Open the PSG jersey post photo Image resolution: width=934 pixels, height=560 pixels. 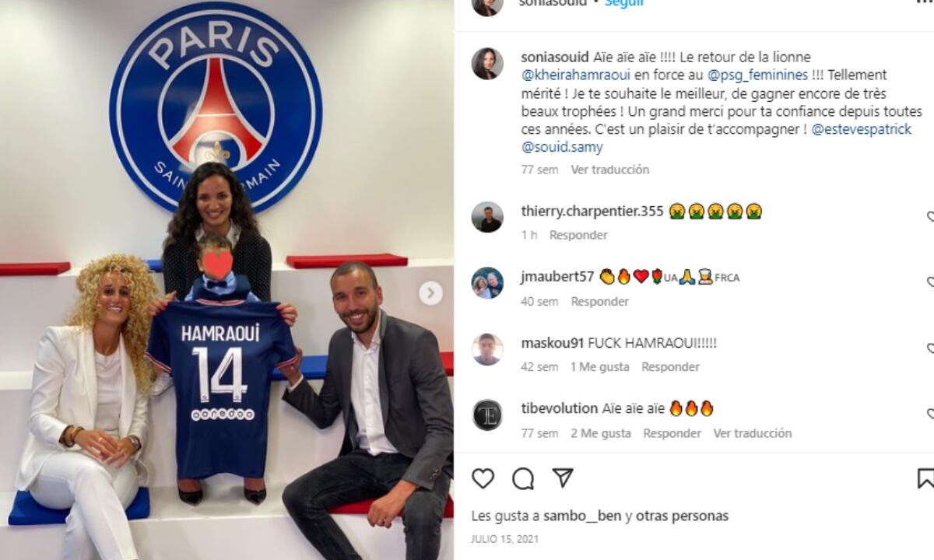(226, 280)
